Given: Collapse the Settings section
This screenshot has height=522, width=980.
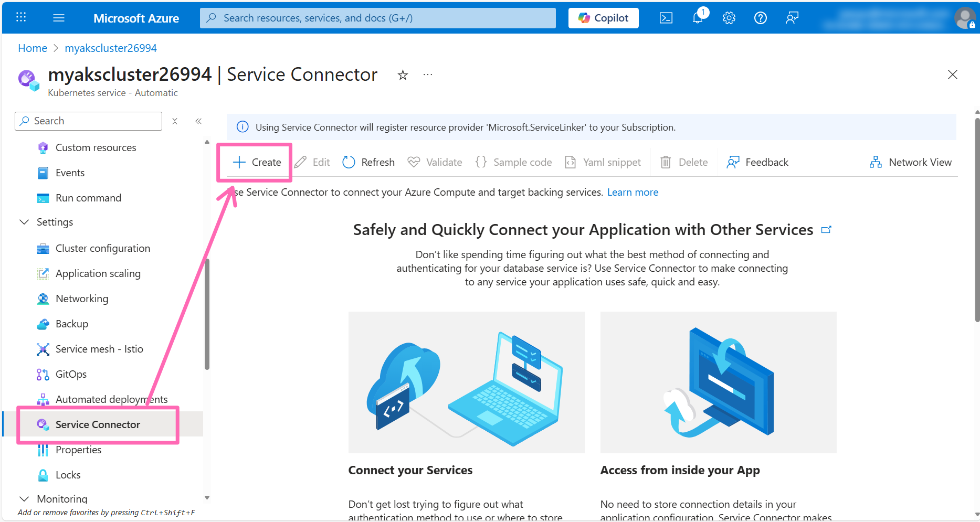Looking at the screenshot, I should coord(24,222).
